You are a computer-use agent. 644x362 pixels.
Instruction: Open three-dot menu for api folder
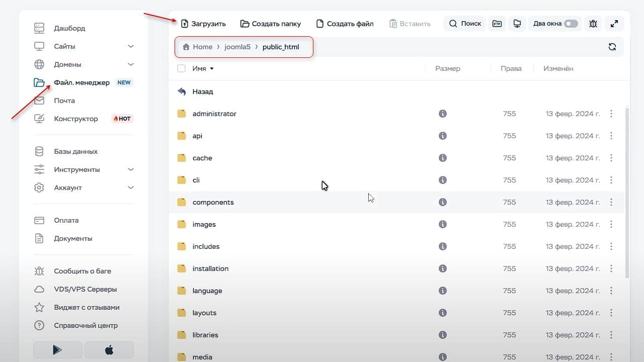point(611,136)
